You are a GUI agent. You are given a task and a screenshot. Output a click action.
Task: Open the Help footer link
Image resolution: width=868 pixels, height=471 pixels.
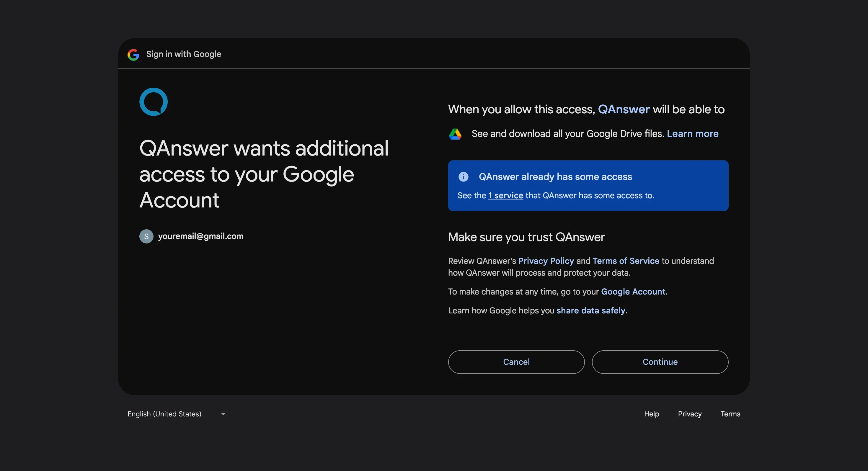point(651,414)
